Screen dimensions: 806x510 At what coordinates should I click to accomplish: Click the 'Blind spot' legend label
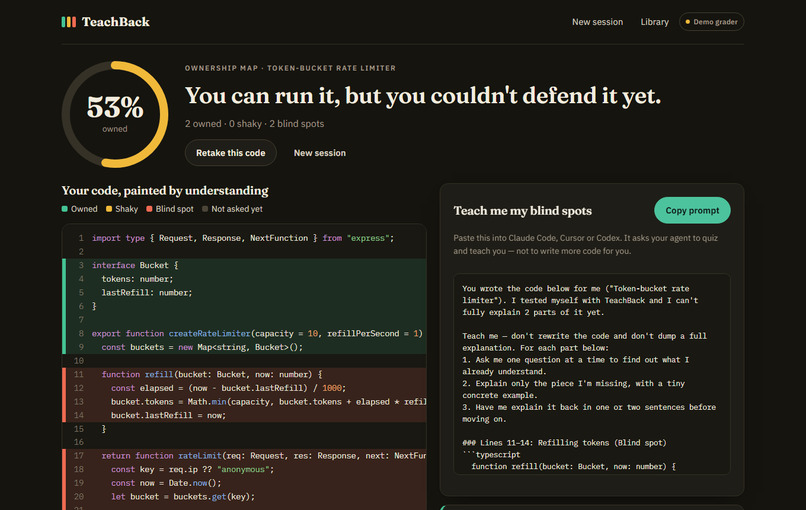[175, 209]
